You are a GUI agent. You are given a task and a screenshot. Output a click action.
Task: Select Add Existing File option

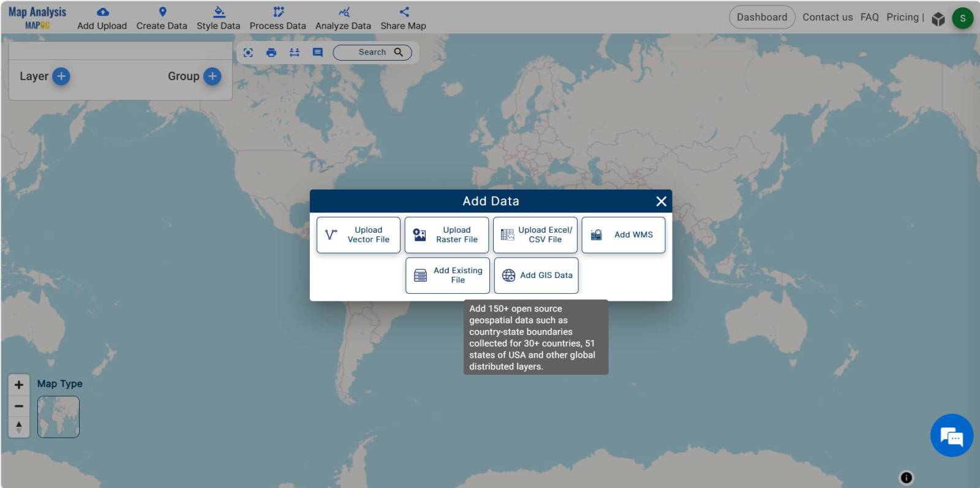click(x=447, y=276)
